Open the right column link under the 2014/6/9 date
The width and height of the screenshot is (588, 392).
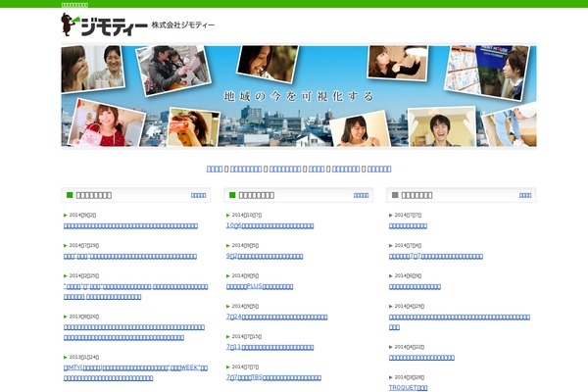coord(415,286)
